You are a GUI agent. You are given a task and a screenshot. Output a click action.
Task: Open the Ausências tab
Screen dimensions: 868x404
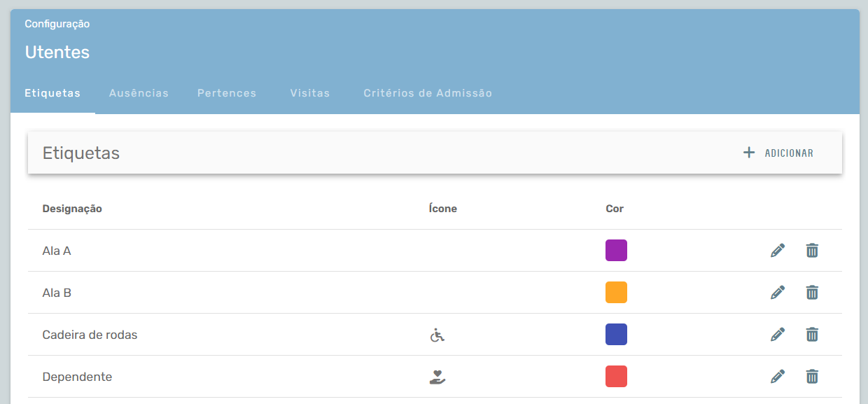139,93
